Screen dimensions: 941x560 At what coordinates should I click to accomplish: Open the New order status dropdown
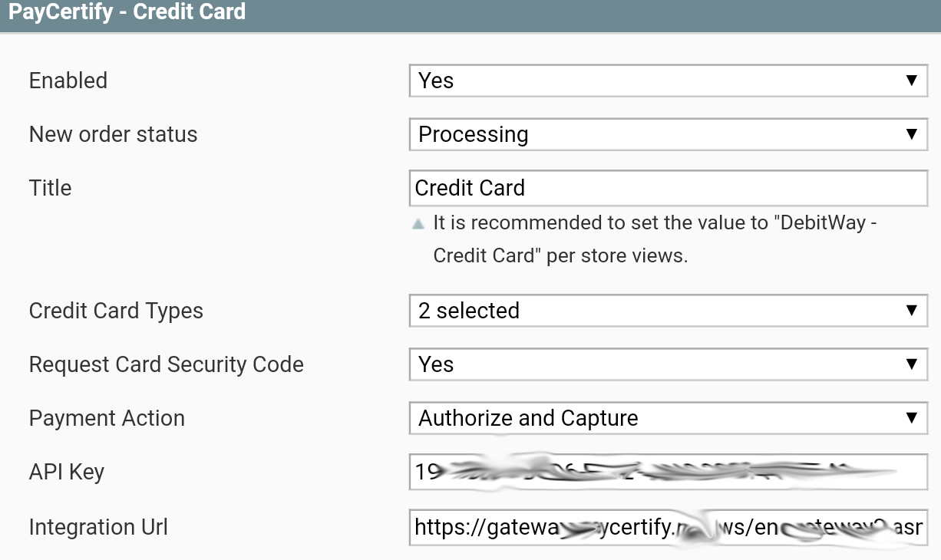(668, 134)
